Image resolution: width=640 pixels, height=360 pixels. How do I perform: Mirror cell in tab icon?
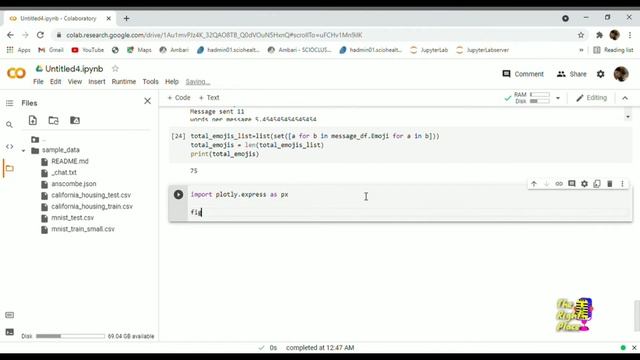tap(597, 184)
